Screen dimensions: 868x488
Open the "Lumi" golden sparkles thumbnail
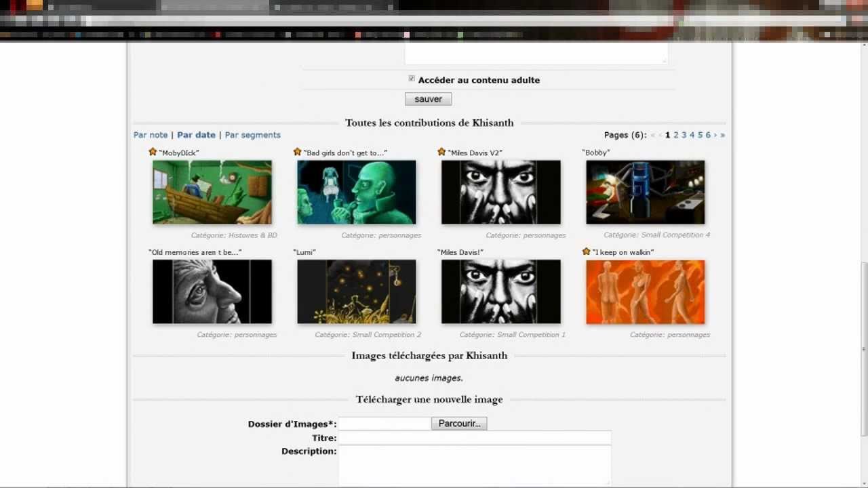(x=357, y=291)
